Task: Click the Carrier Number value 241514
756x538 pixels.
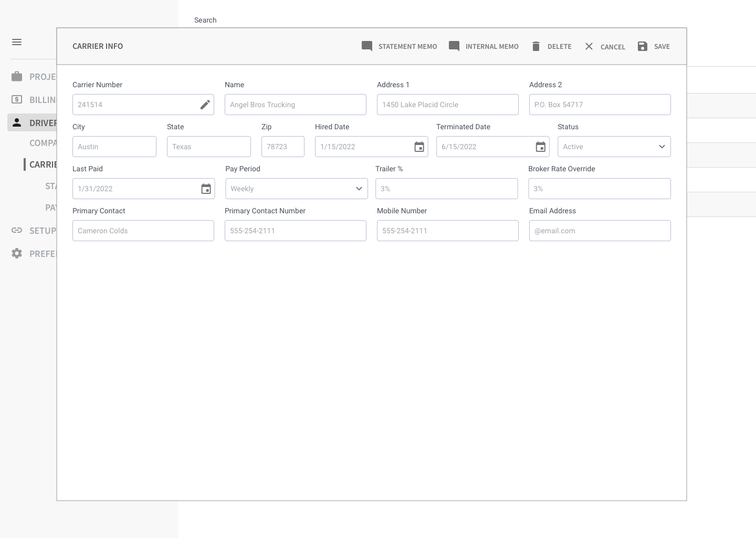Action: [x=90, y=105]
